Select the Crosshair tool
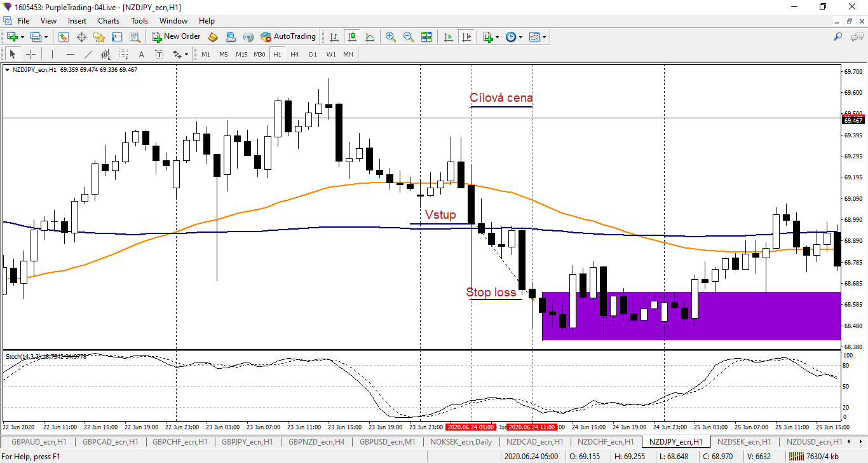868x463 pixels. (x=30, y=54)
